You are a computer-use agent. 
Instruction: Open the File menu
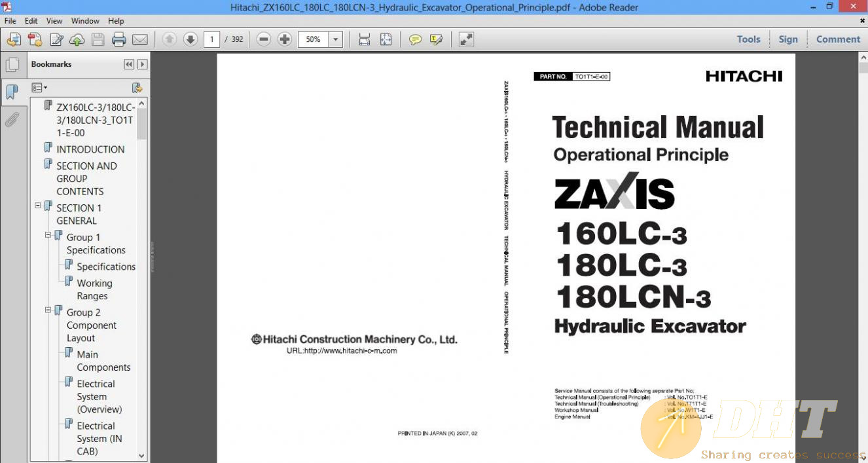tap(10, 21)
